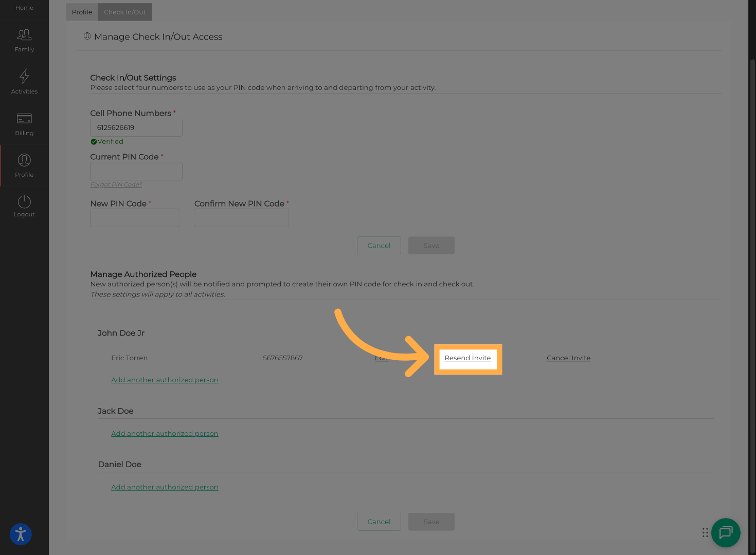
Task: Focus the Confirm New PIN Code field
Action: click(241, 218)
